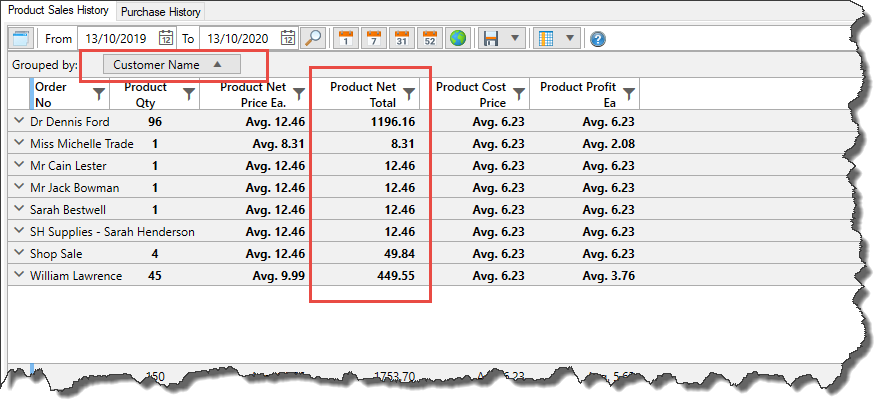Switch to the Purchase History tab
This screenshot has width=889, height=412.
coord(161,12)
